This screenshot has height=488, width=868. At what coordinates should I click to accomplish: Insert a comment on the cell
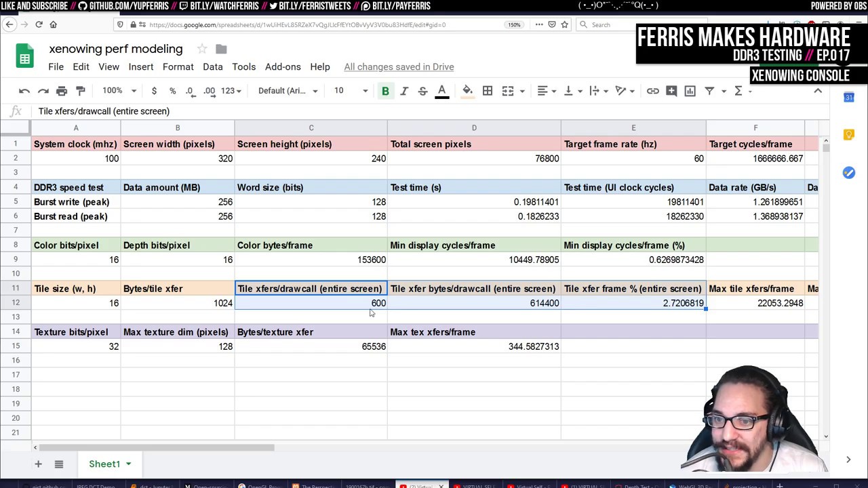[671, 91]
